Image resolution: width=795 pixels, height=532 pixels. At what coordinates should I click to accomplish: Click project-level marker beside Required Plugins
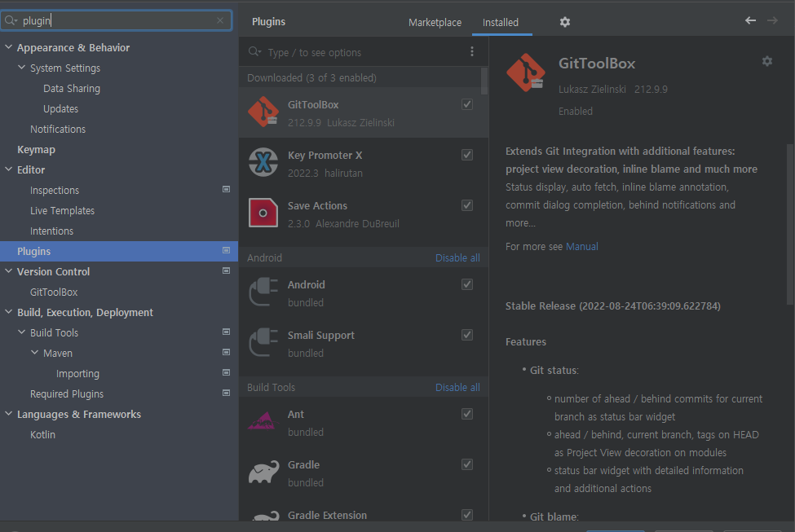point(226,393)
